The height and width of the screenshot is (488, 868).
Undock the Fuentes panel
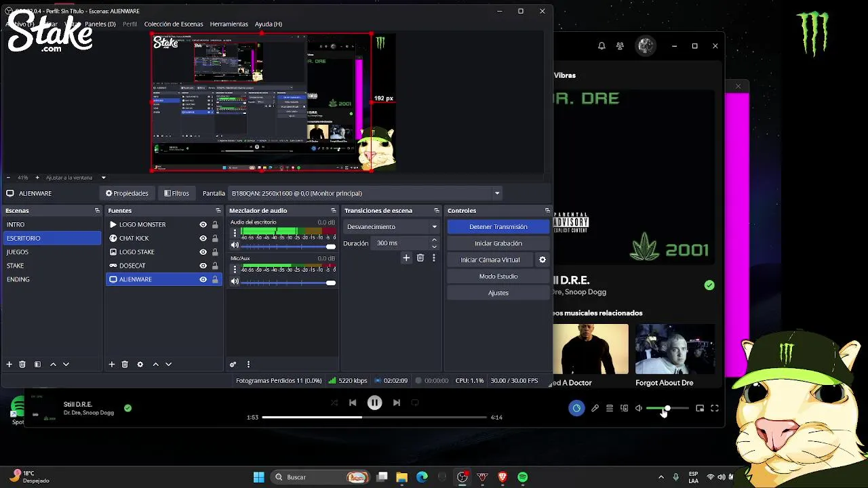[218, 211]
